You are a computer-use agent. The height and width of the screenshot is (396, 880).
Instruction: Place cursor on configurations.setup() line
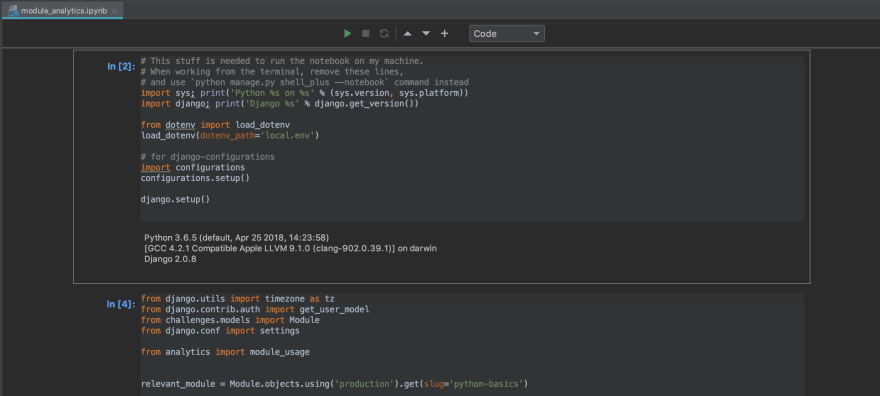pyautogui.click(x=195, y=178)
